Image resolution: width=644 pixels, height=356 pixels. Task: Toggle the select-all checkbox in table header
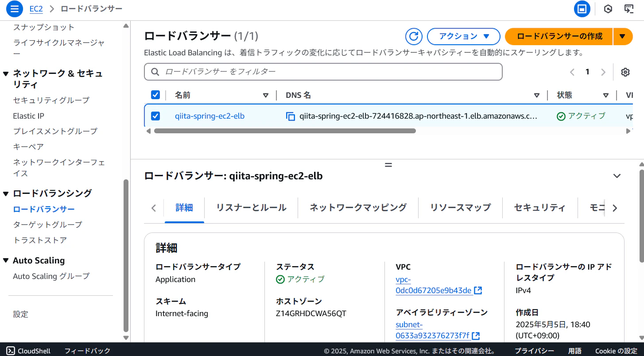[x=155, y=95]
